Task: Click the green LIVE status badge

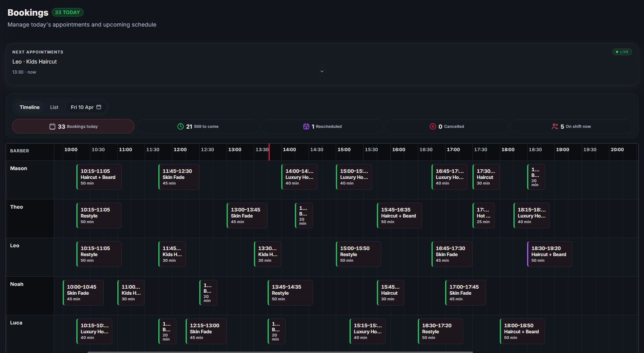Action: (x=622, y=52)
